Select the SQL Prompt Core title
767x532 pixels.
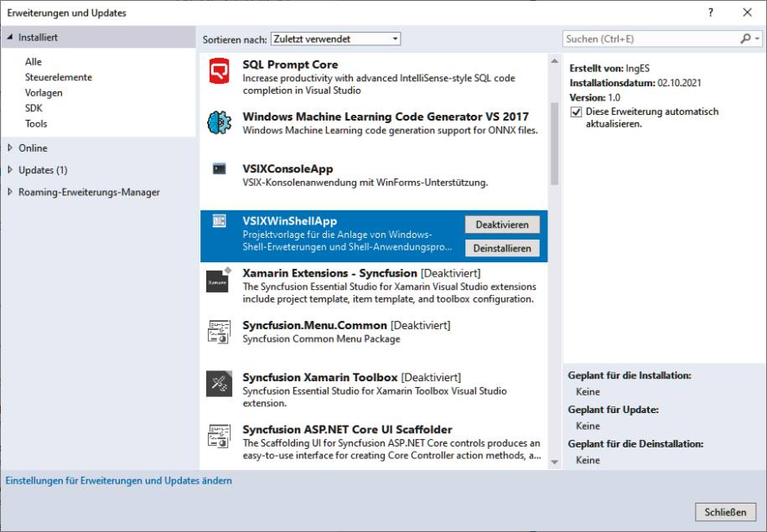pos(290,65)
